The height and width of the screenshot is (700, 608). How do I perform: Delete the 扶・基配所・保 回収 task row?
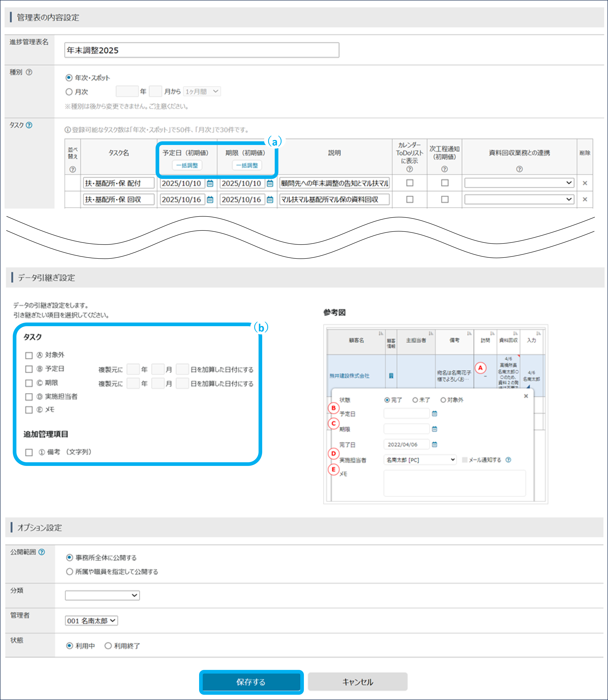pos(585,200)
